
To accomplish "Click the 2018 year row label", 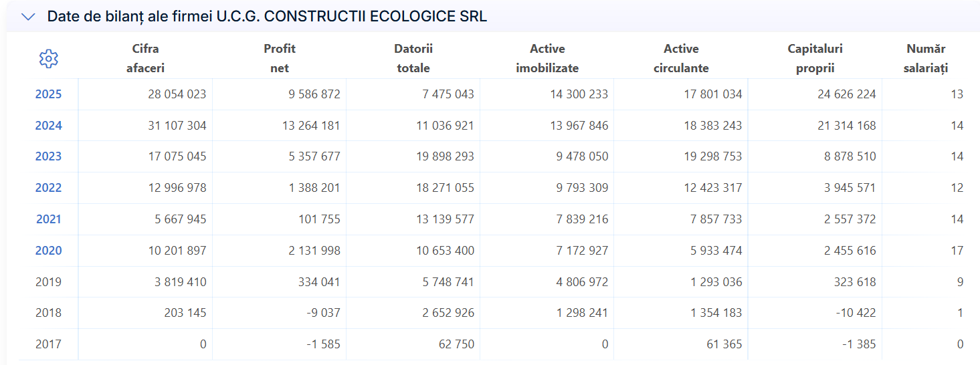I will point(48,313).
